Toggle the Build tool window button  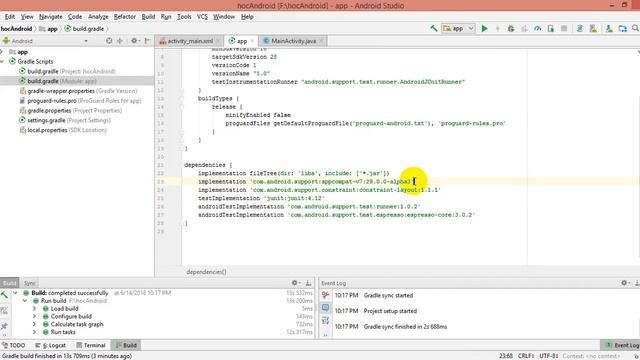pyautogui.click(x=126, y=345)
